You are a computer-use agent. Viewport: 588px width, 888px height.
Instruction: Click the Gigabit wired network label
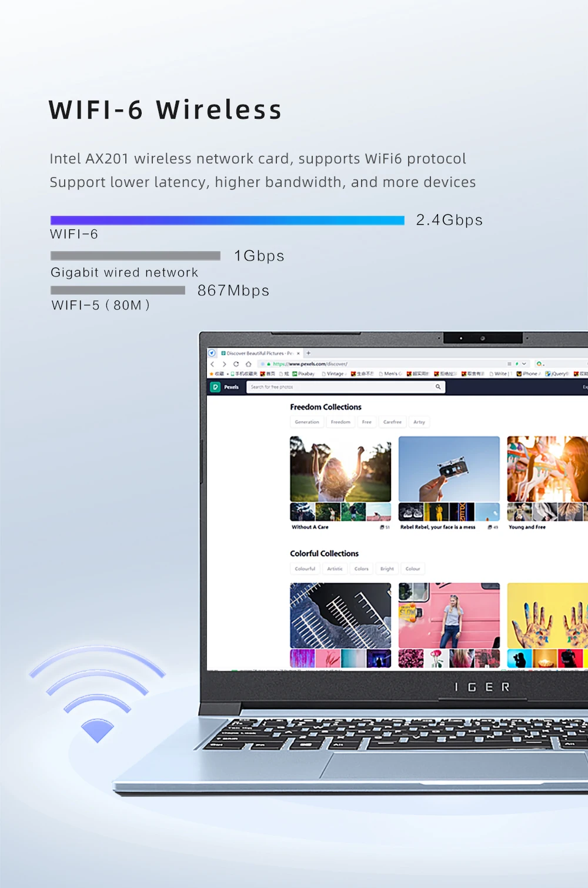125,272
